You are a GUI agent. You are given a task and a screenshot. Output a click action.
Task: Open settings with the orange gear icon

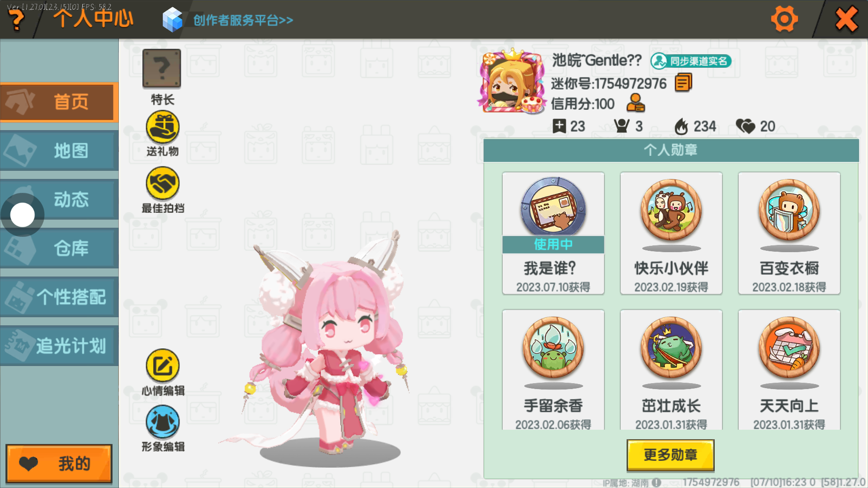click(x=784, y=19)
